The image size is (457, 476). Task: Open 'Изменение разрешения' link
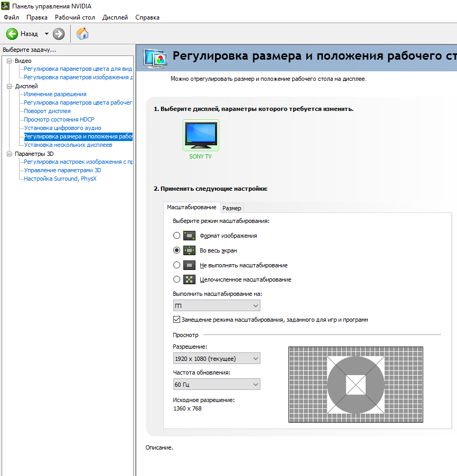[x=55, y=94]
